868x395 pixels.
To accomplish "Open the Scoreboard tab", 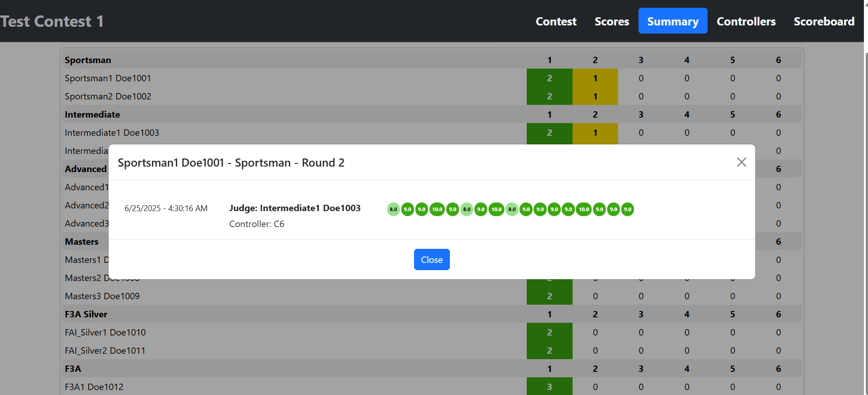I will (823, 21).
